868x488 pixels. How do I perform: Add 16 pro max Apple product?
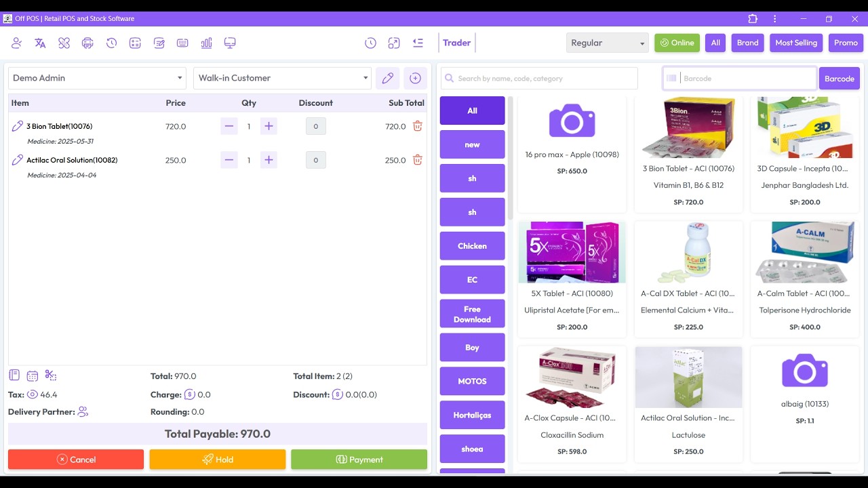[572, 154]
